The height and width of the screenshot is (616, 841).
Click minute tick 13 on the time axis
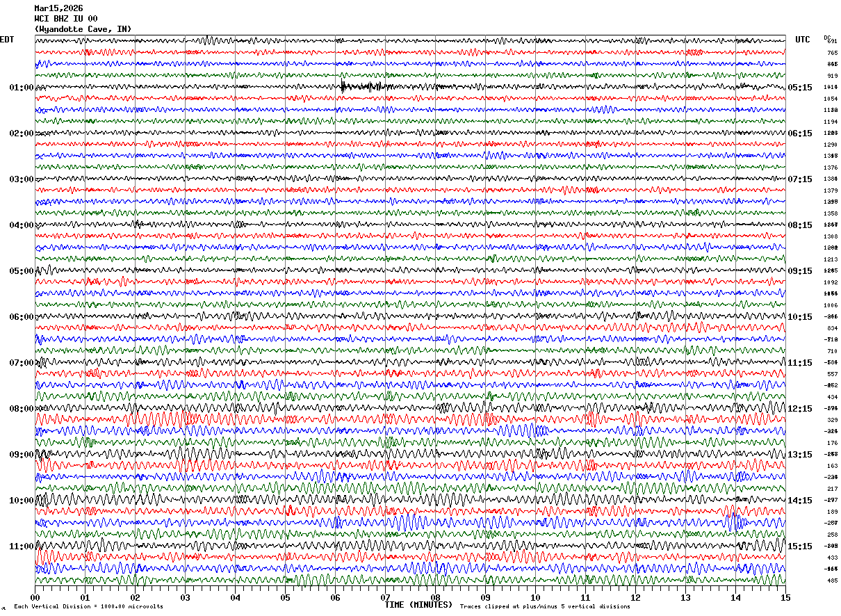[x=685, y=597]
